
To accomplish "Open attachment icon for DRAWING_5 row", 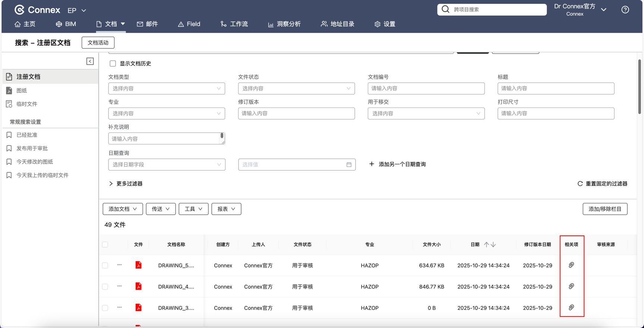I will (571, 265).
